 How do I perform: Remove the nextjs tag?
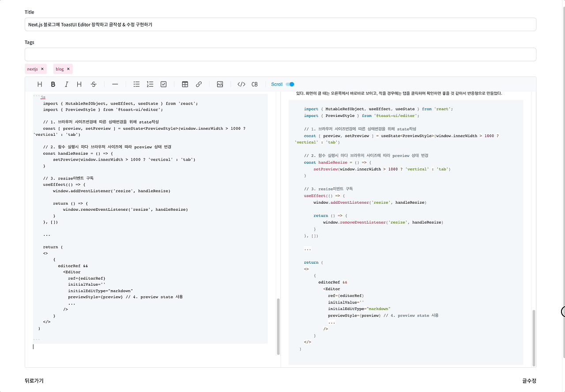point(42,69)
